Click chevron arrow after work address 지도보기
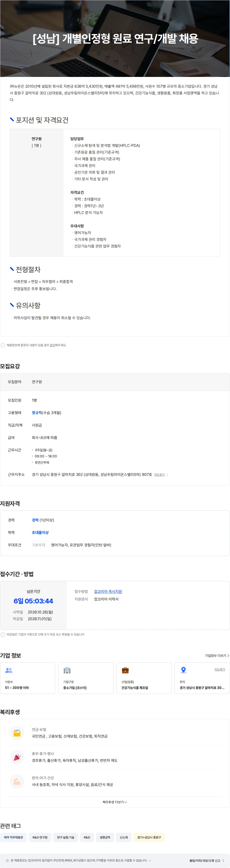This screenshot has width=230, height=868. 167,475
